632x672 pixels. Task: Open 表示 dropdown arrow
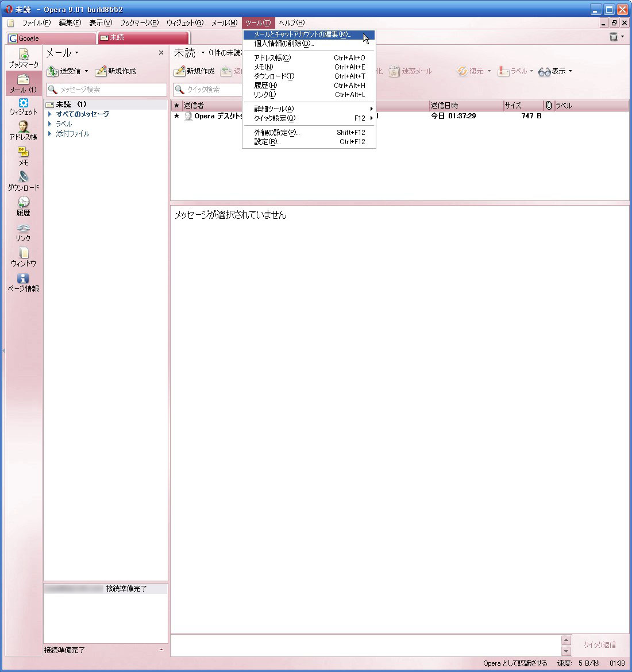point(571,71)
